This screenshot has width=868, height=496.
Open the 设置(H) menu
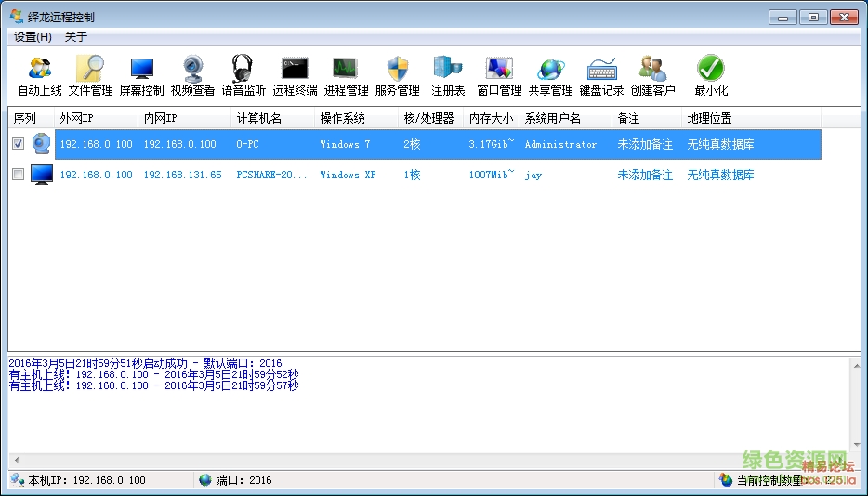click(33, 37)
